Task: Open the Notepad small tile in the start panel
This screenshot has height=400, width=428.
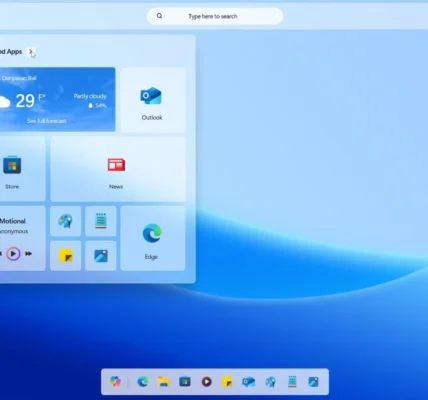Action: point(101,221)
